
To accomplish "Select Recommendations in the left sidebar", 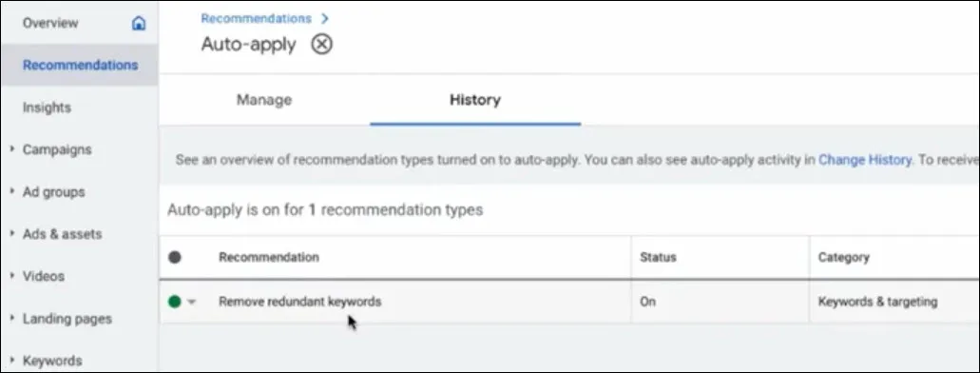I will coord(80,65).
